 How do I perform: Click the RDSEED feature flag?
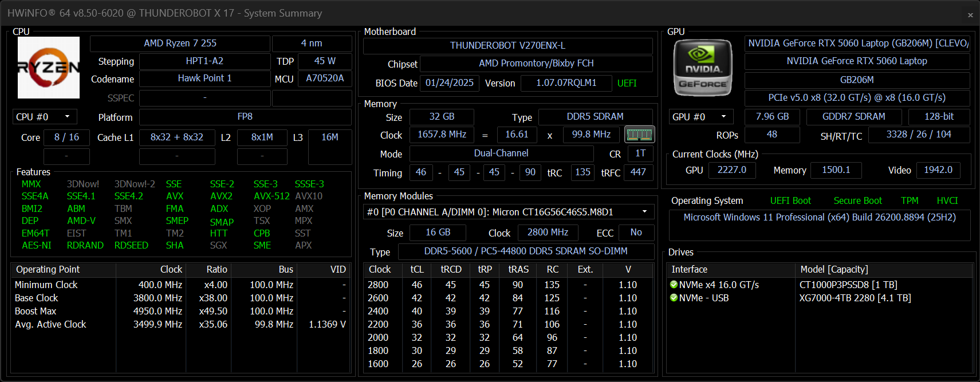click(x=131, y=245)
